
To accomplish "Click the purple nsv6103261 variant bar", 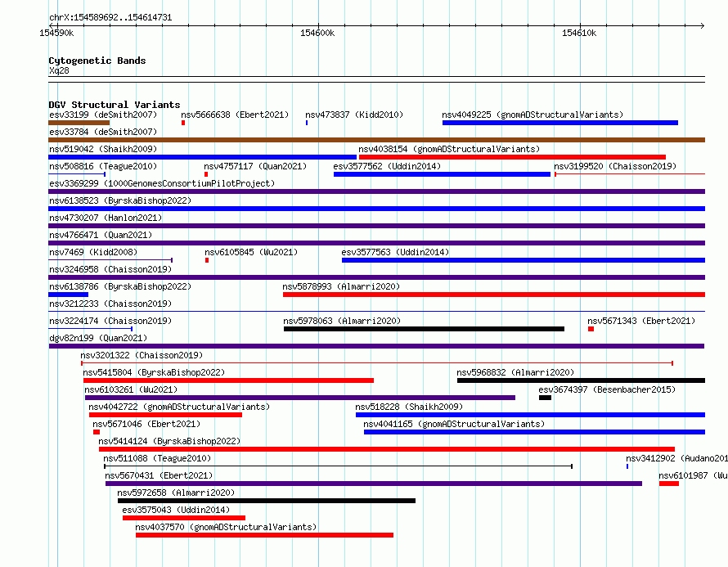I will [300, 398].
